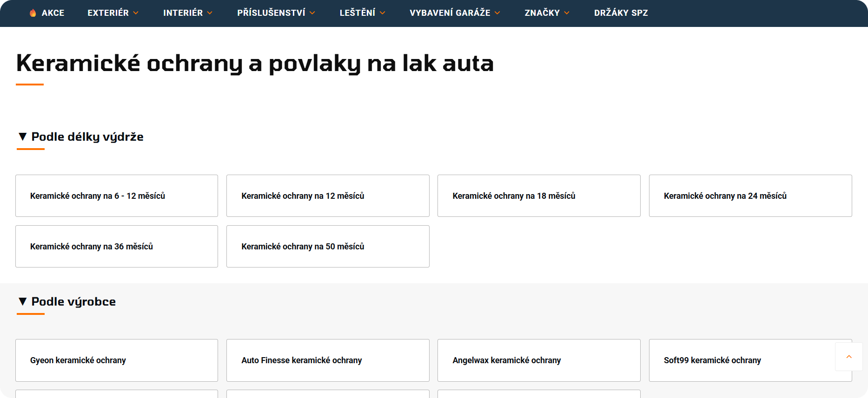
Task: Expand the LEŠTĚNÍ dropdown chevron
Action: (x=383, y=13)
